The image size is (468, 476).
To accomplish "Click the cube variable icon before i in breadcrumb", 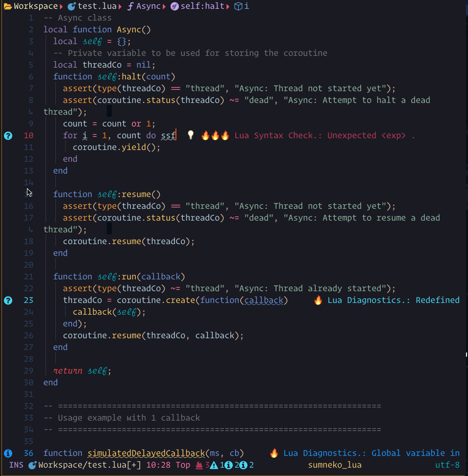I will point(238,6).
